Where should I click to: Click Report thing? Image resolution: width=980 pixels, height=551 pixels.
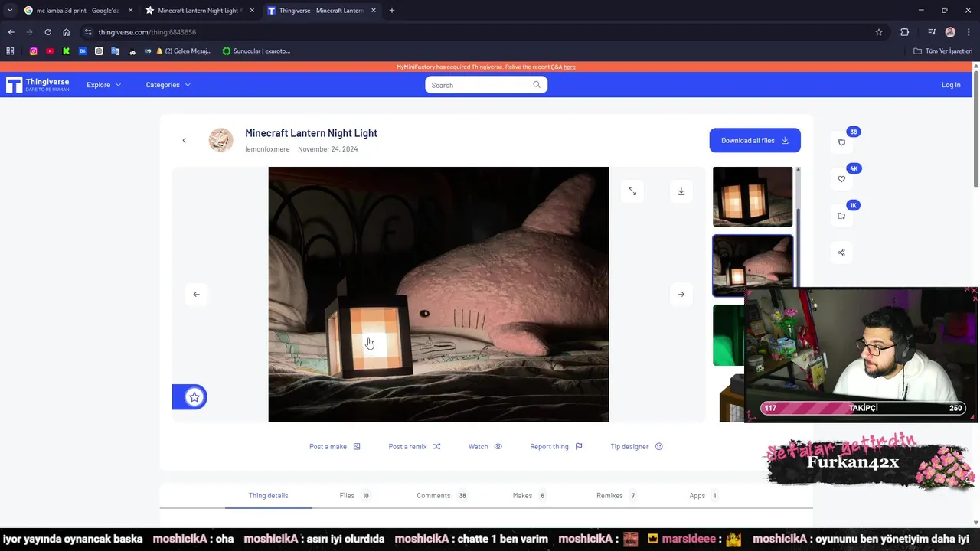pos(556,446)
